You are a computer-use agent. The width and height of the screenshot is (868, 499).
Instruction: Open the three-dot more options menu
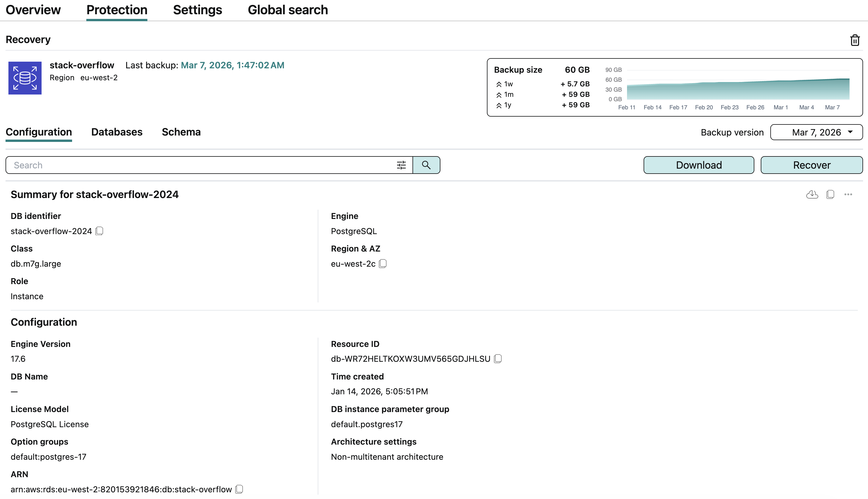coord(848,195)
